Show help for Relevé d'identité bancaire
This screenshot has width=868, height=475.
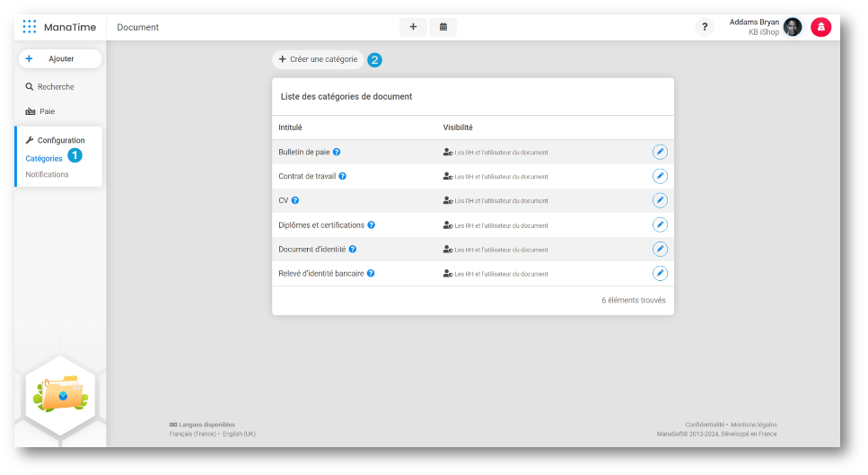[x=371, y=274]
